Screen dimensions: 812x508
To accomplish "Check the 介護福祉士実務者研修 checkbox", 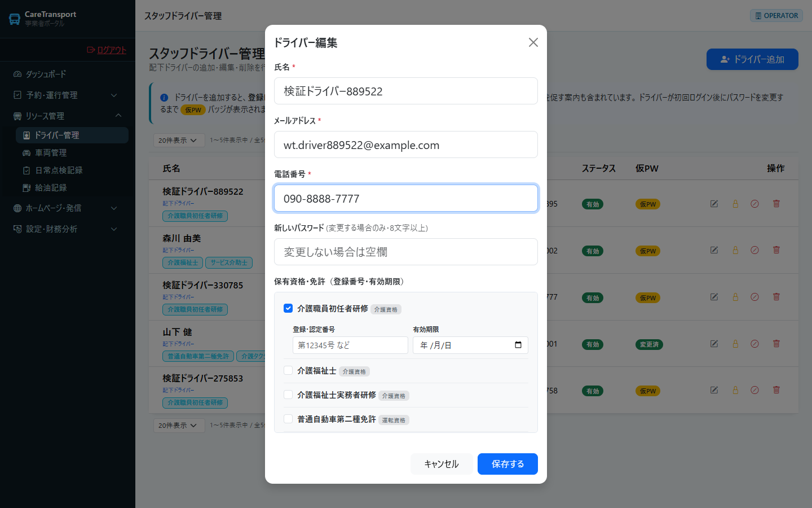I will click(288, 395).
